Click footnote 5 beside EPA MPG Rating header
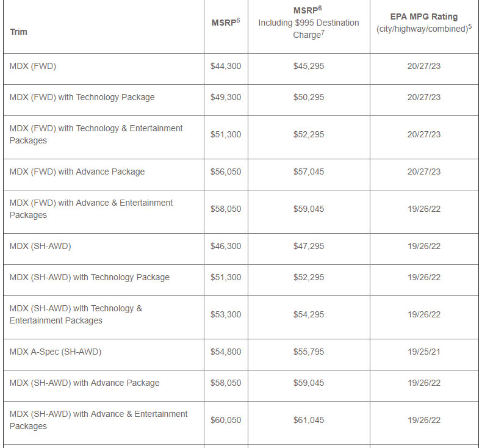Screen dimensions: 482x448 (x=470, y=26)
